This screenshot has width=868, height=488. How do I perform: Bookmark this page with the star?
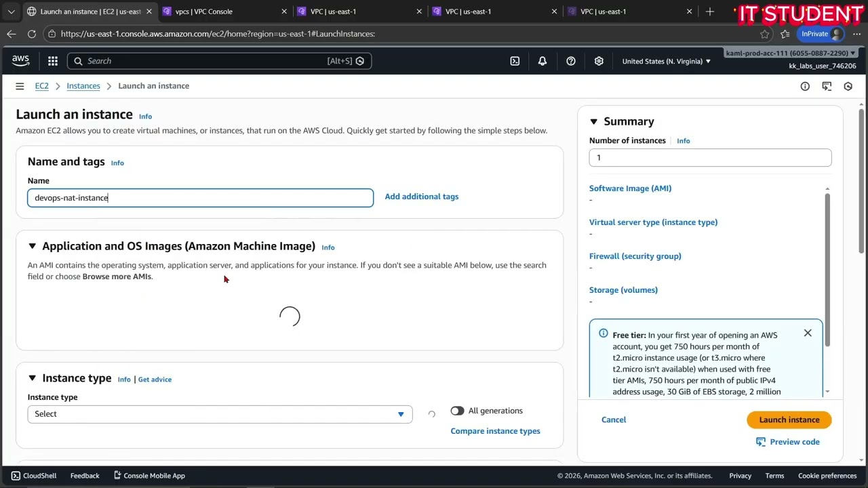click(x=765, y=34)
